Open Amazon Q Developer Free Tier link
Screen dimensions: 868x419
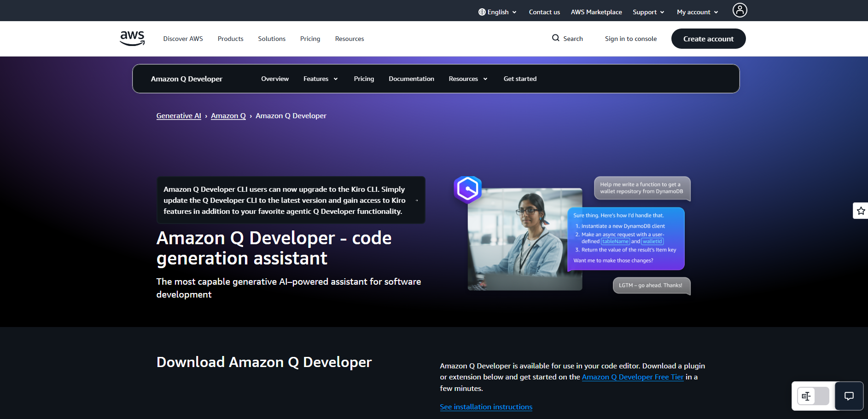(x=633, y=377)
